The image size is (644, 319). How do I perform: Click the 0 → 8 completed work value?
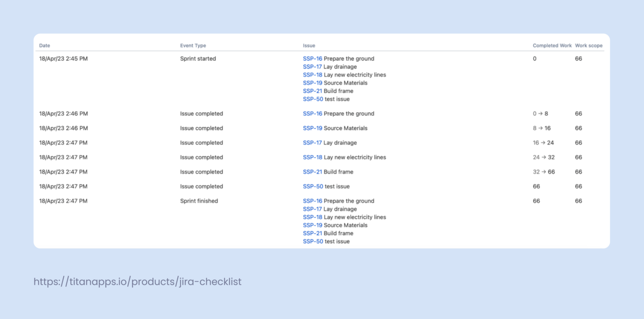pos(540,113)
